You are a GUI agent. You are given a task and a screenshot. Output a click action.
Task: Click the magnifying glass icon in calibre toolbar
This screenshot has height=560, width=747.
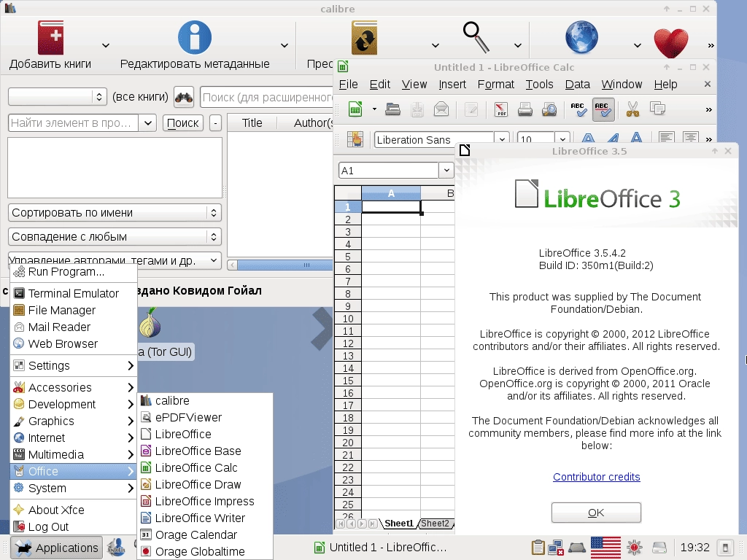click(476, 37)
